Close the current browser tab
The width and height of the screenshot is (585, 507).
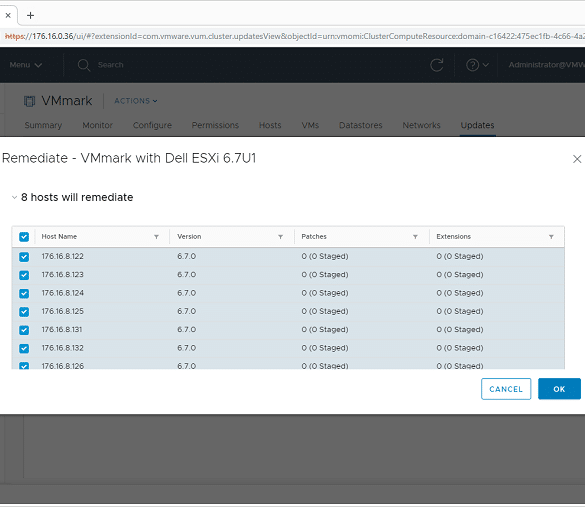coord(8,15)
